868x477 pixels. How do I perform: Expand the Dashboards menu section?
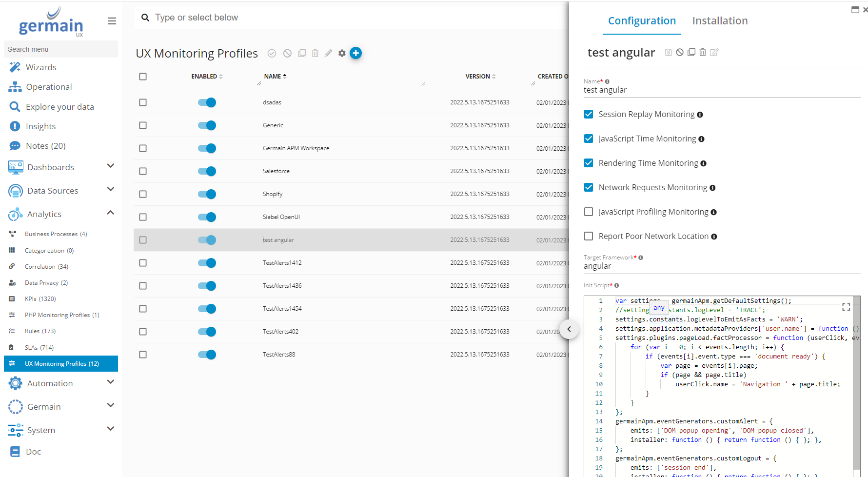coord(110,166)
